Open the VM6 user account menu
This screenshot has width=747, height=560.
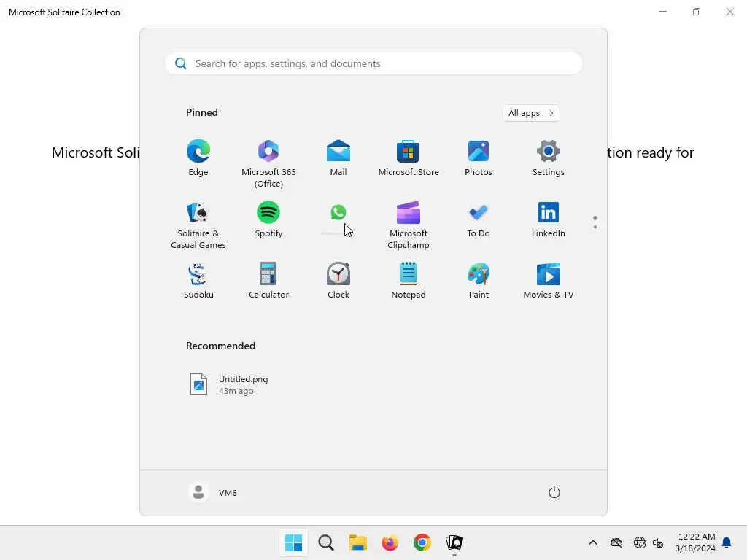click(x=213, y=492)
